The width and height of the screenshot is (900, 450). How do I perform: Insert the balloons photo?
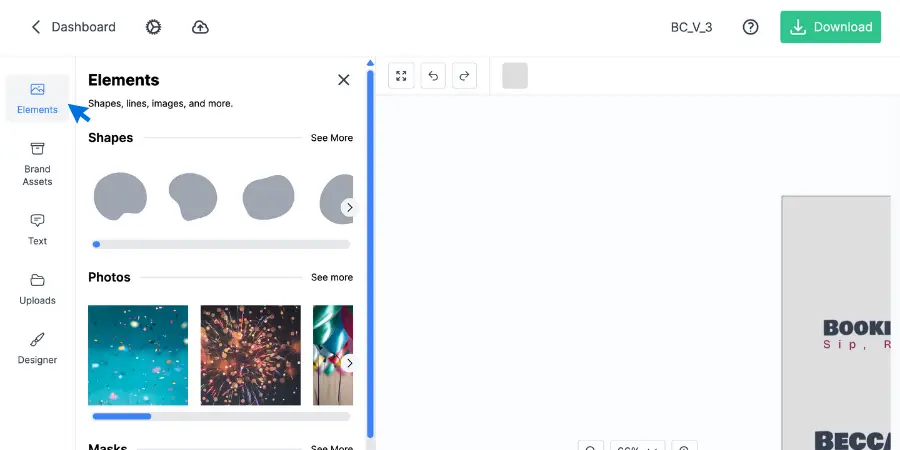[x=333, y=355]
